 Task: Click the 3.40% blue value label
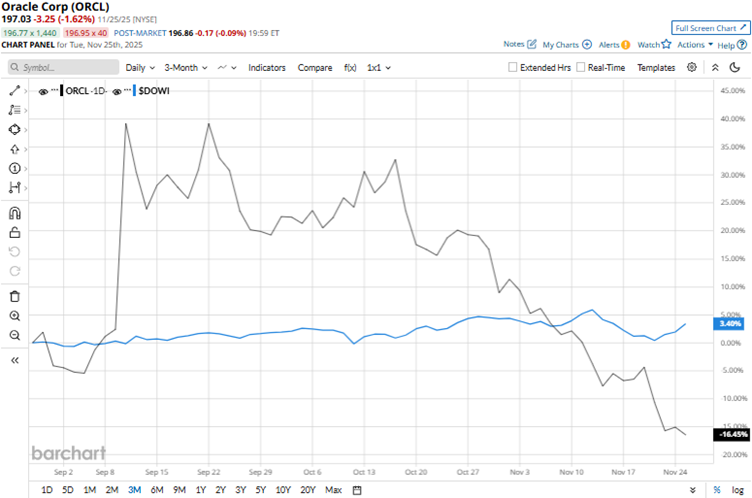728,323
